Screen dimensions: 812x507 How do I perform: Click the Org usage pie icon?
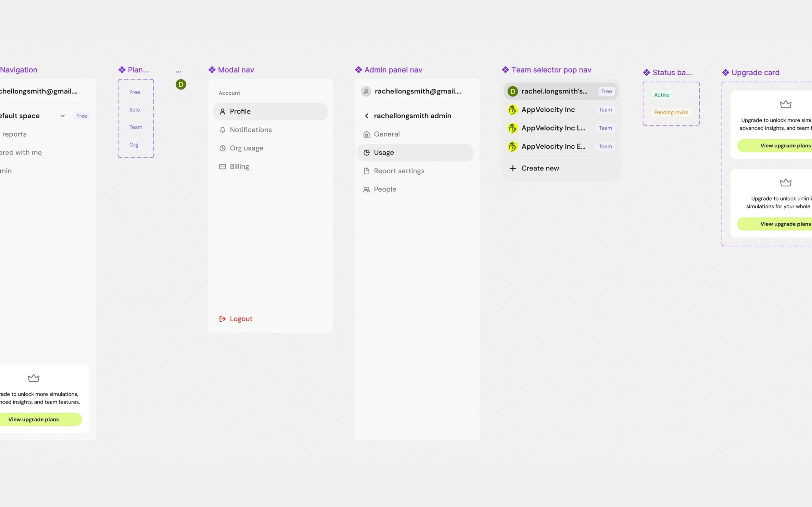click(222, 148)
